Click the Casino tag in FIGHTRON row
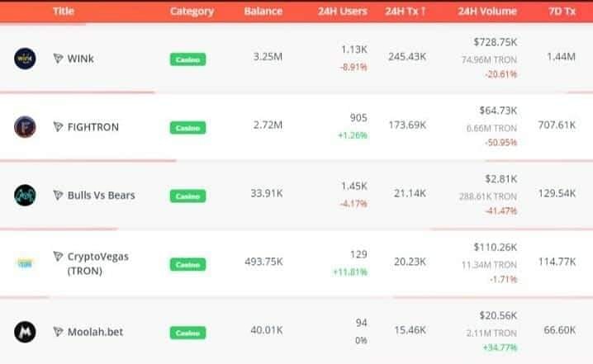 188,128
